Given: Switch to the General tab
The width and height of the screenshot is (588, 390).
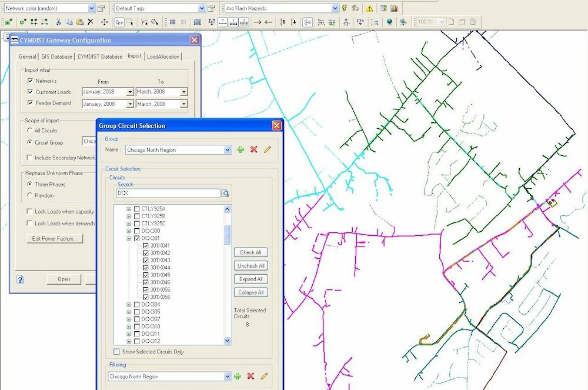Looking at the screenshot, I should coord(28,56).
